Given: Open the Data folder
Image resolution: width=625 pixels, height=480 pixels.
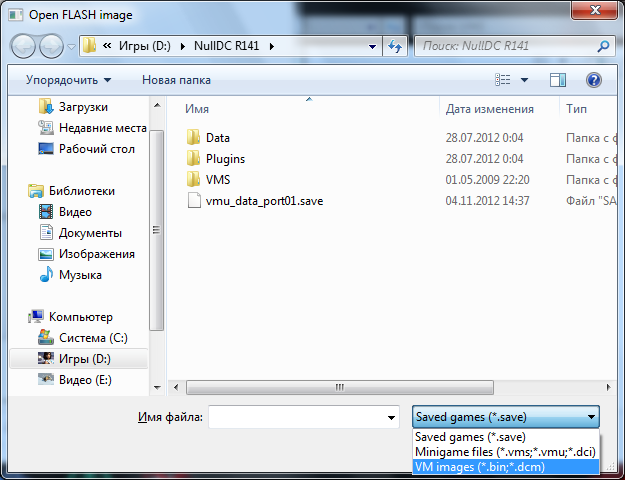Looking at the screenshot, I should click(x=217, y=138).
